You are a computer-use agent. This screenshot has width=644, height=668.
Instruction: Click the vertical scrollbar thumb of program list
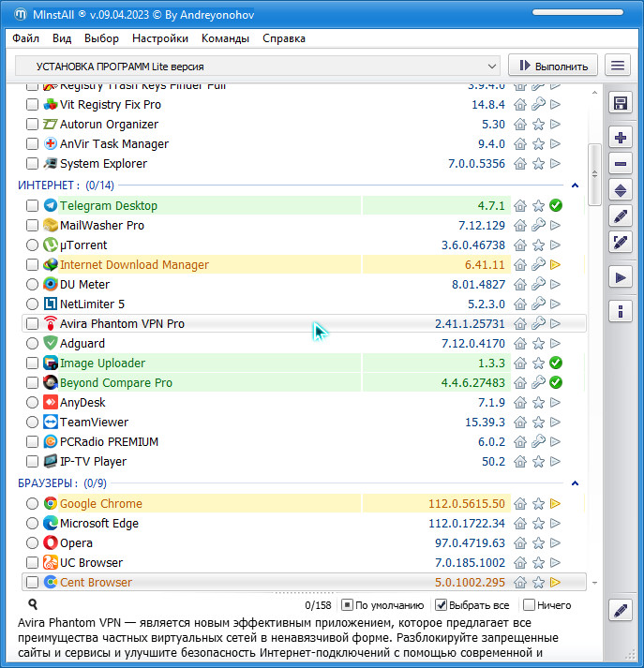click(x=593, y=173)
